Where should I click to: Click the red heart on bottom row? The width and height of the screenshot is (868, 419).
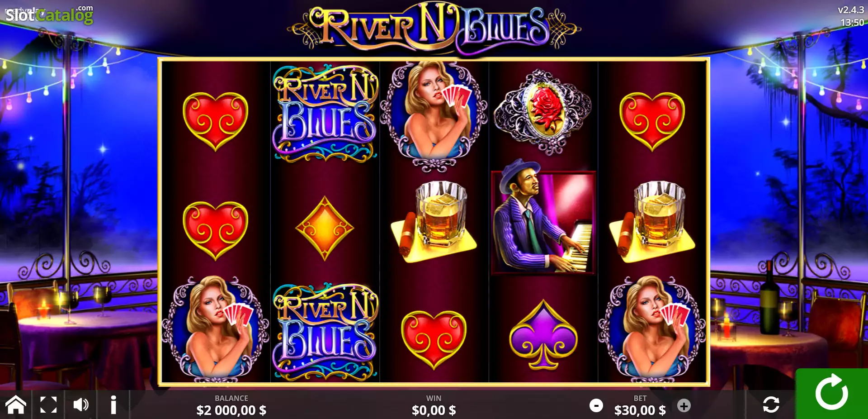point(434,339)
